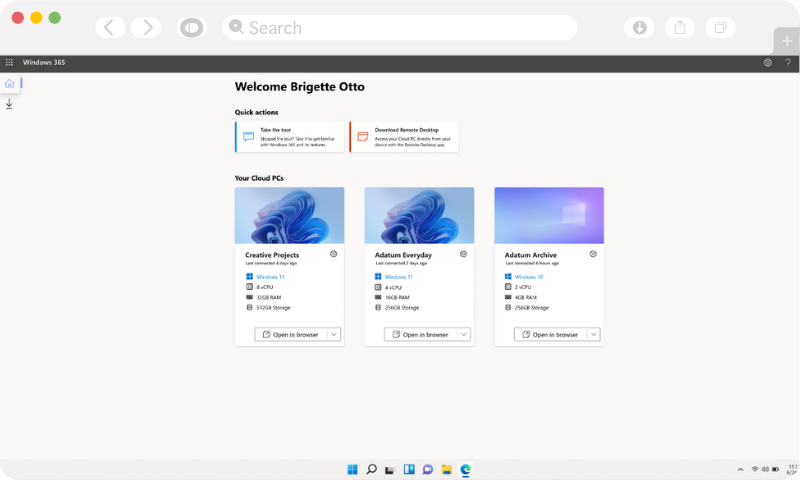Click the 2 vCPU spec text
Screen dimensions: 800x480
(x=523, y=287)
